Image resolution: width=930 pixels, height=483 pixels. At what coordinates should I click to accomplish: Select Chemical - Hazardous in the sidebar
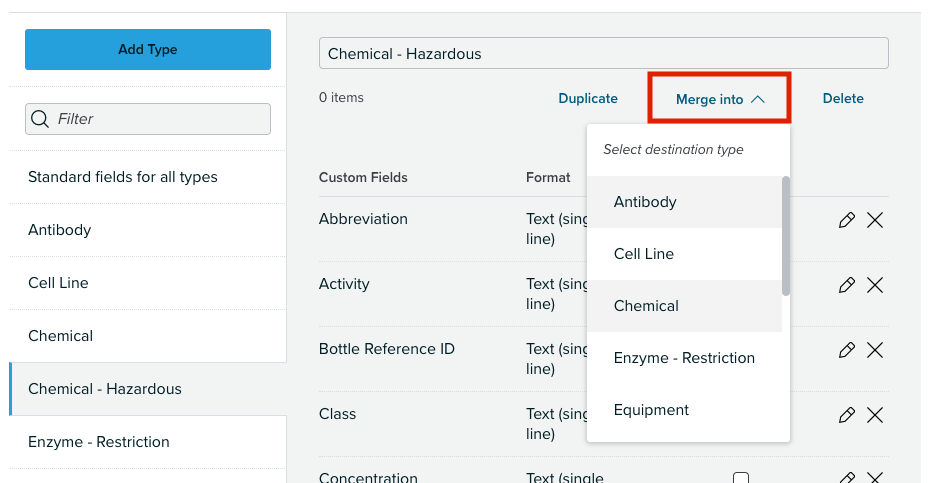coord(148,389)
